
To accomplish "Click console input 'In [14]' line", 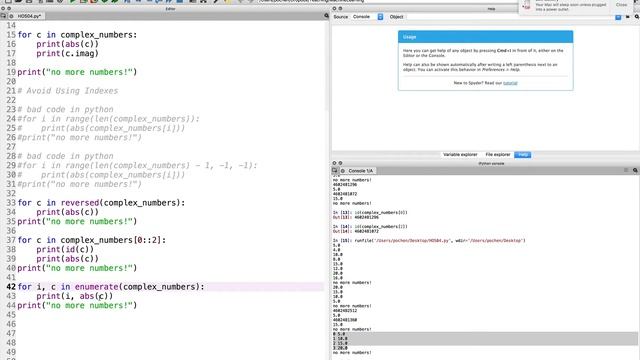I will click(x=370, y=227).
